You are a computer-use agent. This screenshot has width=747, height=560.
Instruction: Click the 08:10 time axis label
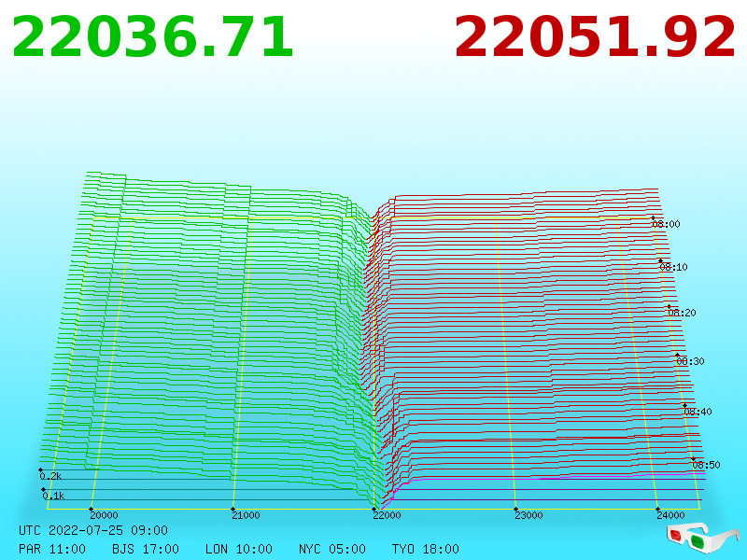[x=673, y=267]
